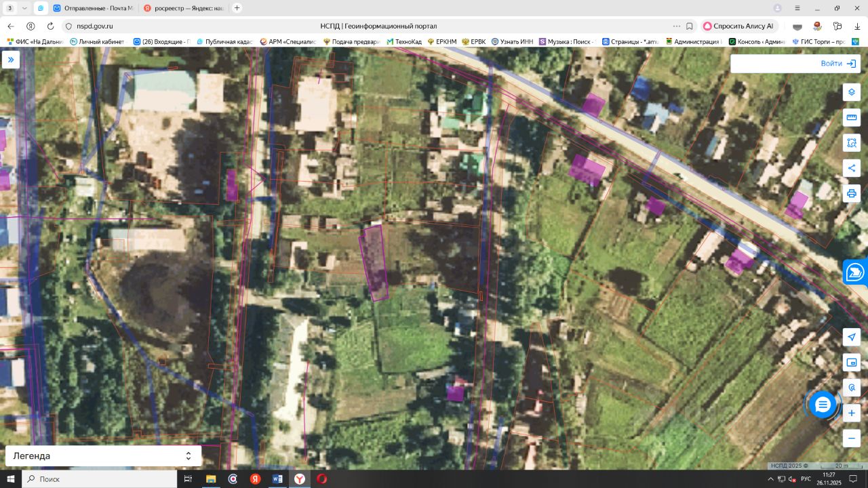Open the page options three-dot menu

pyautogui.click(x=676, y=26)
